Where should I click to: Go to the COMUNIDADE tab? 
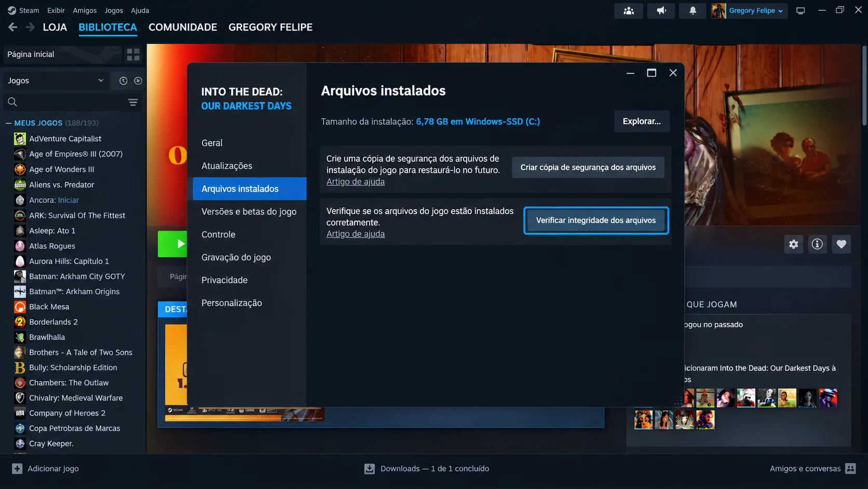coord(183,27)
